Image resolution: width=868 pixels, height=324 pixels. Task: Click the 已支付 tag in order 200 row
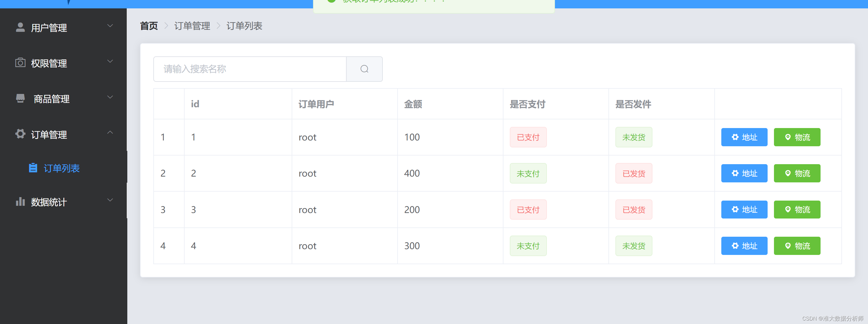[528, 210]
